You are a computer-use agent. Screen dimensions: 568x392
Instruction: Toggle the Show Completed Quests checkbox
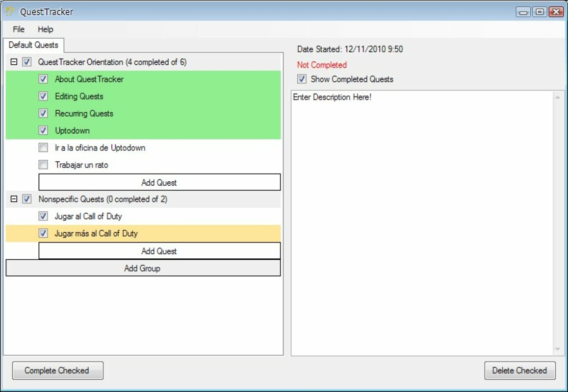[x=302, y=79]
